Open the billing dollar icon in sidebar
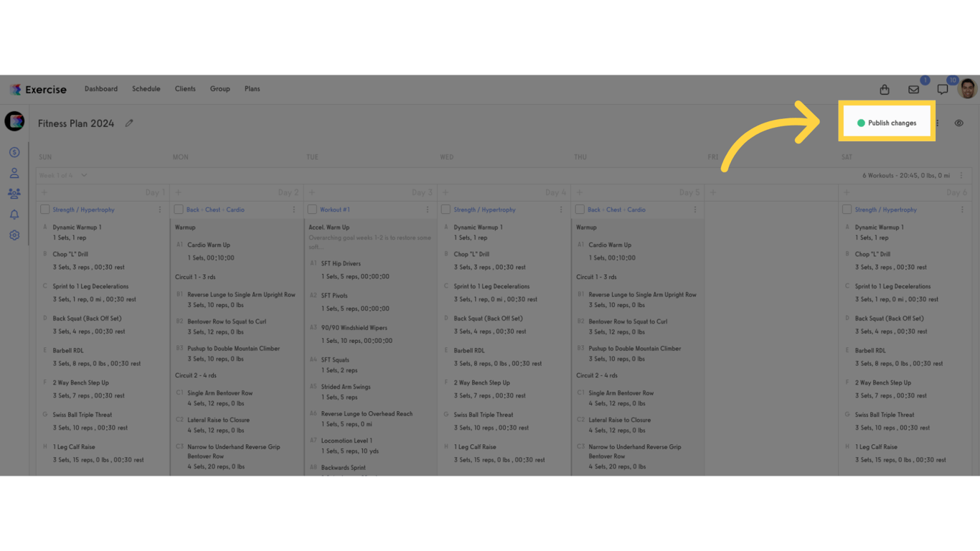Viewport: 980px width, 551px height. click(x=14, y=152)
